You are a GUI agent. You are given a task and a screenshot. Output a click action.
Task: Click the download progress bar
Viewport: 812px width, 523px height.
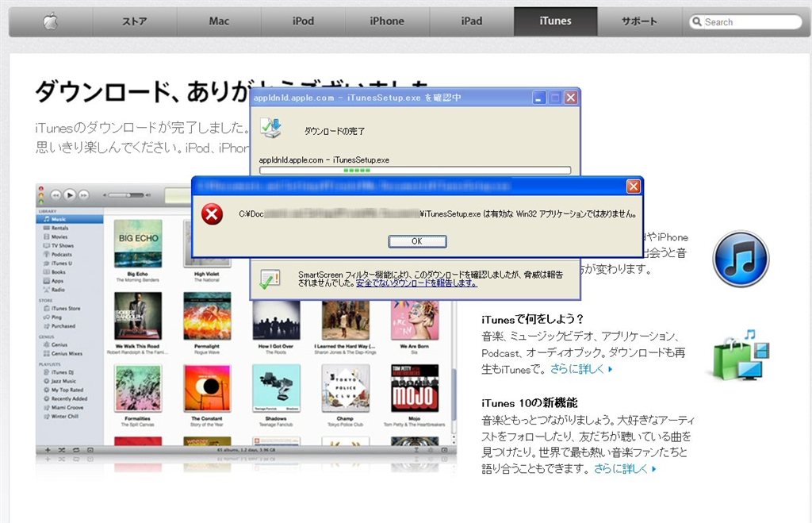[415, 170]
